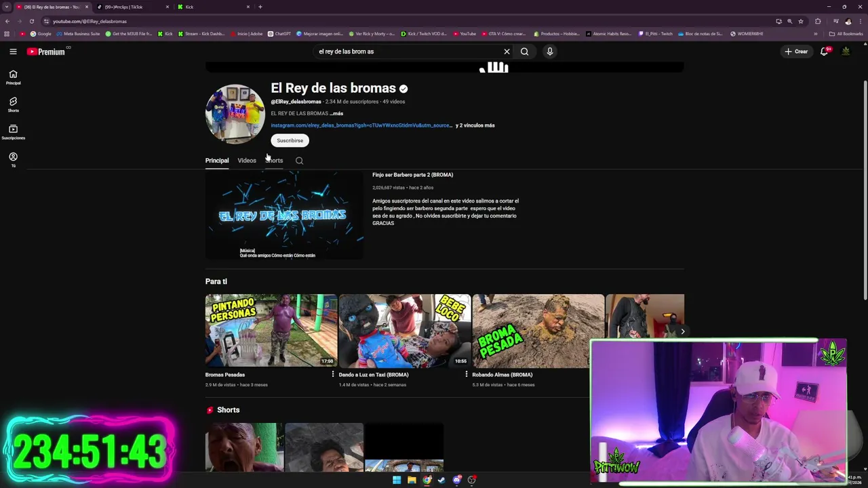Clear the YouTube search box text
Screen dimensions: 868x488
(507, 52)
